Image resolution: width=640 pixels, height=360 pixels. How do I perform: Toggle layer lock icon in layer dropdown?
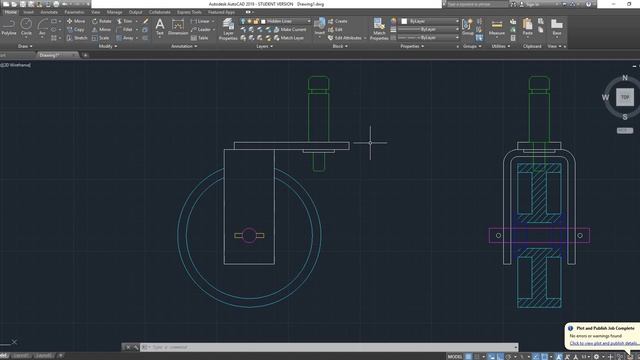(x=256, y=21)
